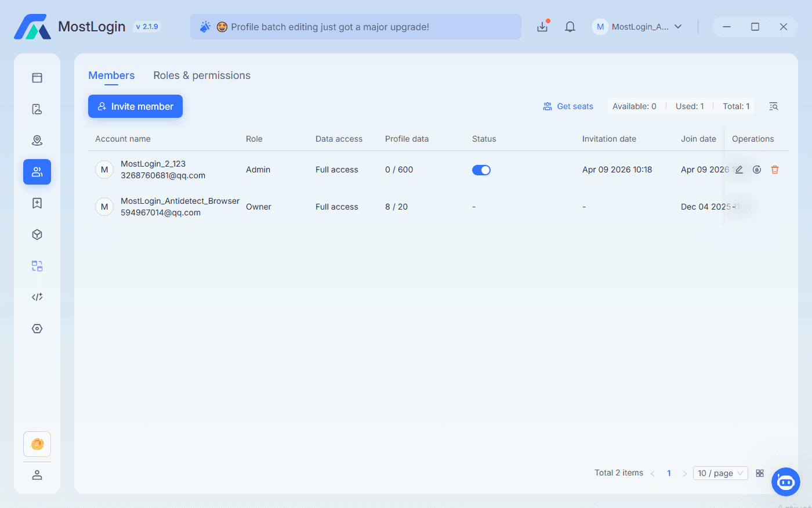Click the Owner role cell

(259, 207)
